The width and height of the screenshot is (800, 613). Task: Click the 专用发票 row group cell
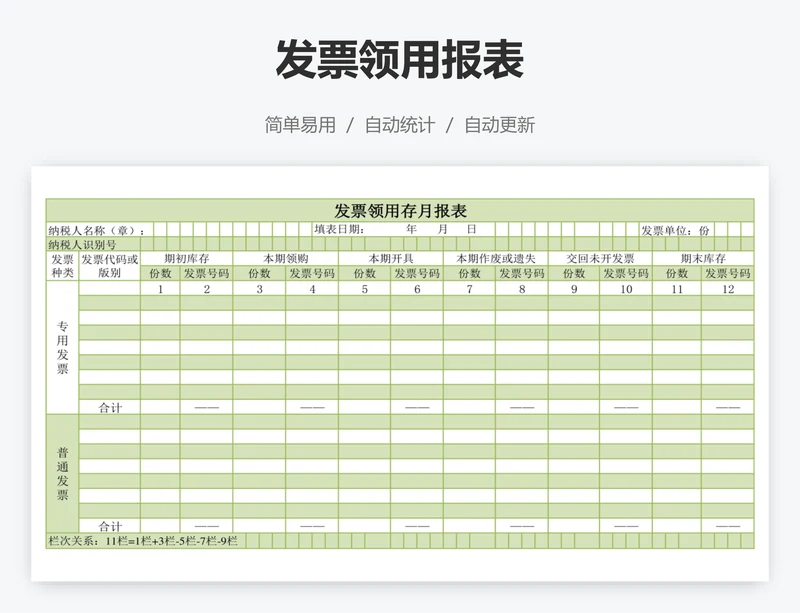(62, 348)
